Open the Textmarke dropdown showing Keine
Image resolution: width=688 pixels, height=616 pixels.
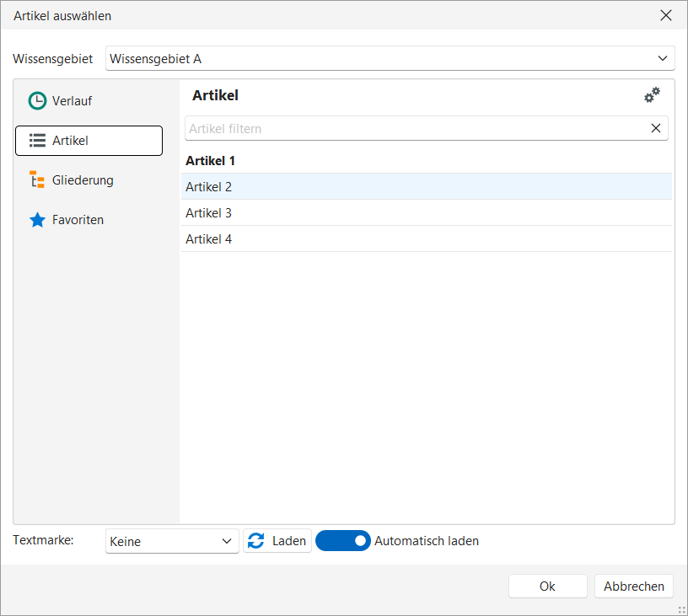(x=172, y=541)
